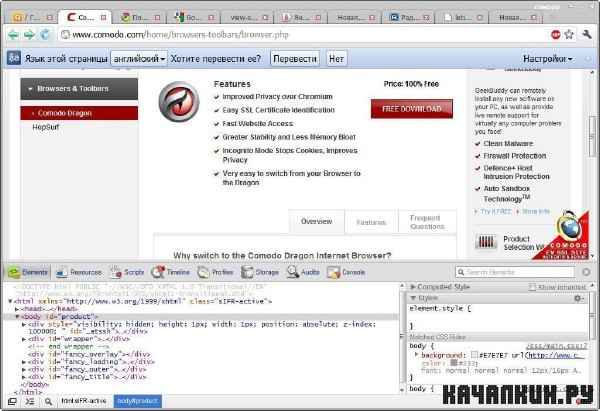Collapse the Styles section
This screenshot has width=600, height=411.
(413, 298)
